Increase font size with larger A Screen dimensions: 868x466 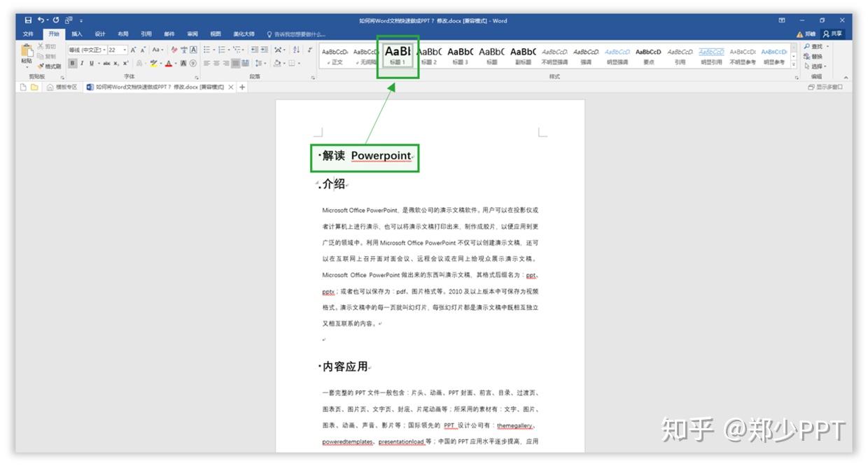133,50
